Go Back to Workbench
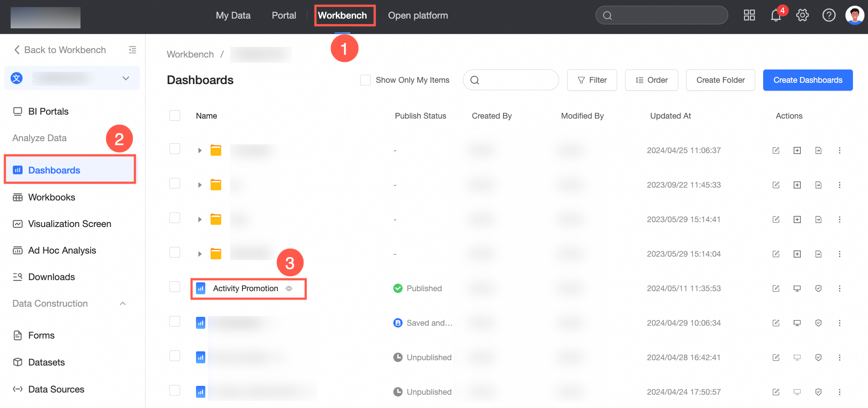Viewport: 868px width, 408px height. coord(60,50)
